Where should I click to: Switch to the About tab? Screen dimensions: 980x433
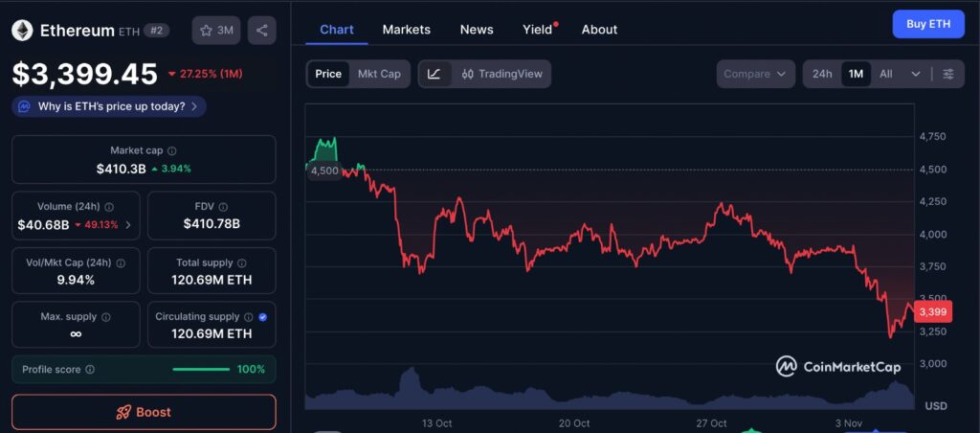599,30
